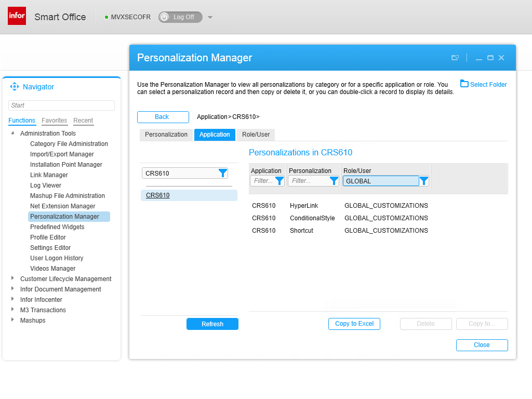
Task: Click filter icon in Personalization column
Action: coord(334,181)
